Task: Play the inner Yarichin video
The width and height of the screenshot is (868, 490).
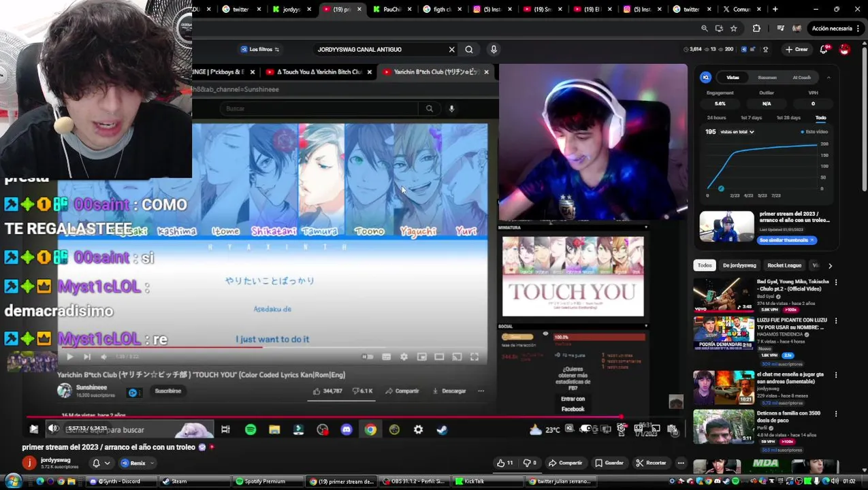Action: tap(69, 357)
